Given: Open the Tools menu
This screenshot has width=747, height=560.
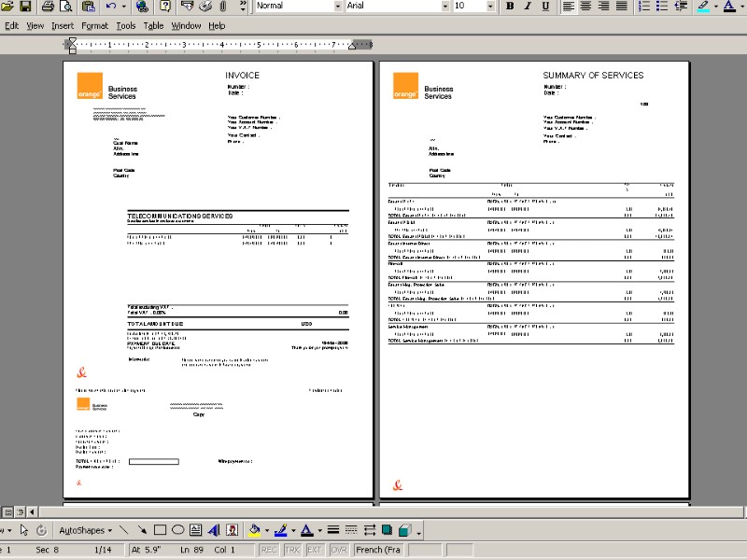Looking at the screenshot, I should (x=126, y=26).
